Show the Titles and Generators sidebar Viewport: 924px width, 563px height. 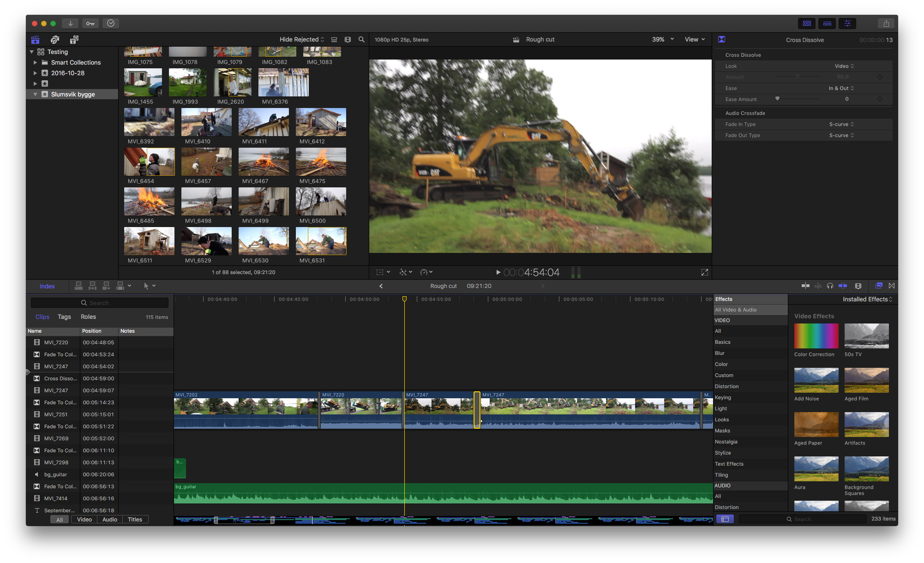74,40
